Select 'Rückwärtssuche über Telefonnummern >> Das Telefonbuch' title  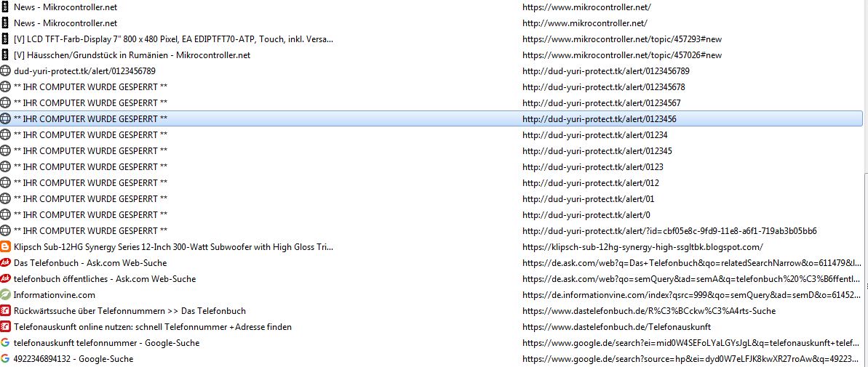pos(130,311)
